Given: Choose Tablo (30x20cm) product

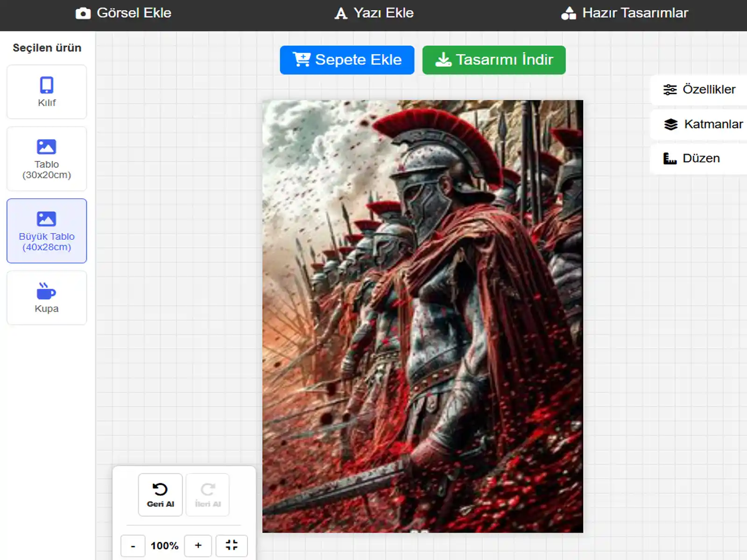Looking at the screenshot, I should [x=47, y=159].
